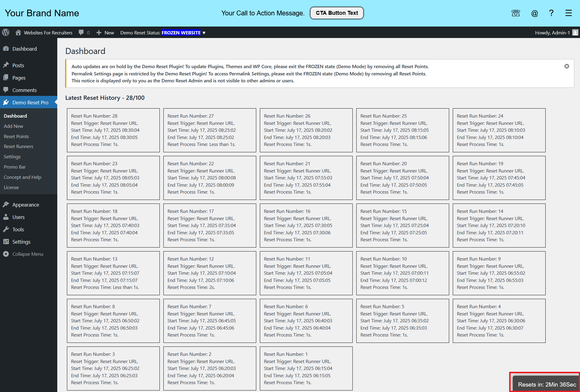Go to Add New submenu item
The height and width of the screenshot is (392, 580).
[13, 126]
